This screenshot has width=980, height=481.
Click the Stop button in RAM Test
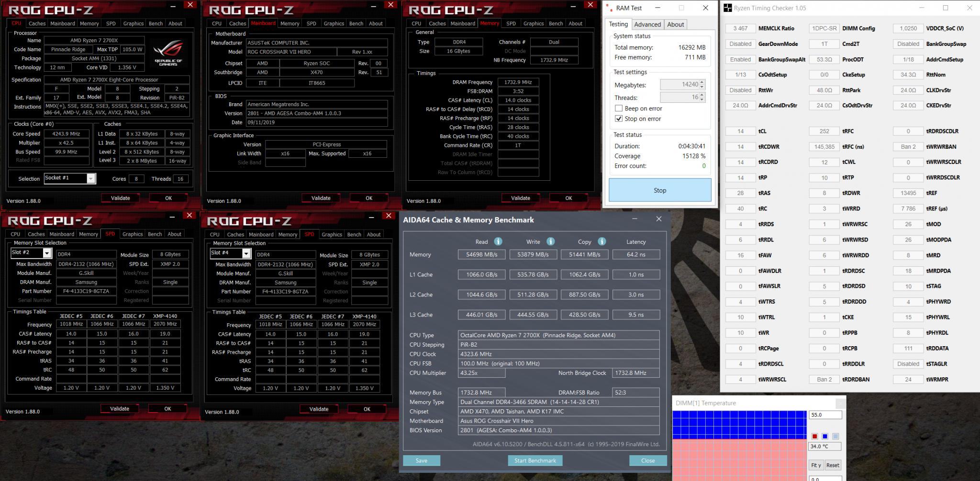click(x=660, y=190)
